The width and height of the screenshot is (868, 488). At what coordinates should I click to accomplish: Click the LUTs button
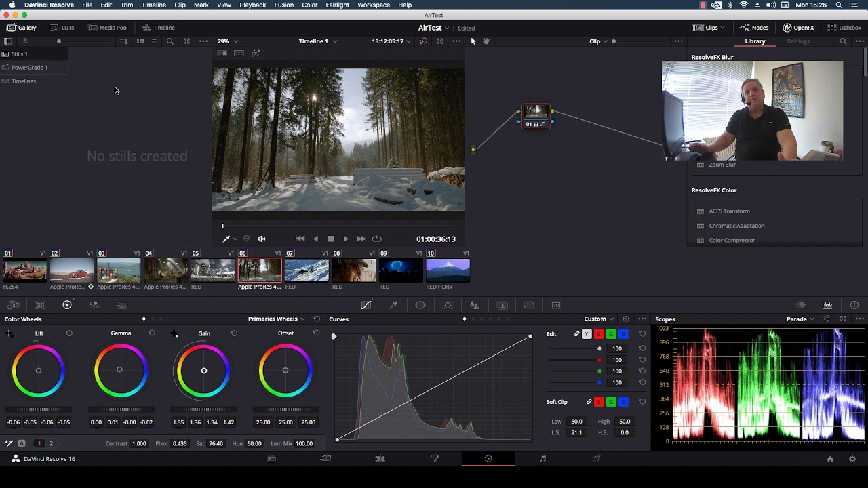click(x=62, y=28)
